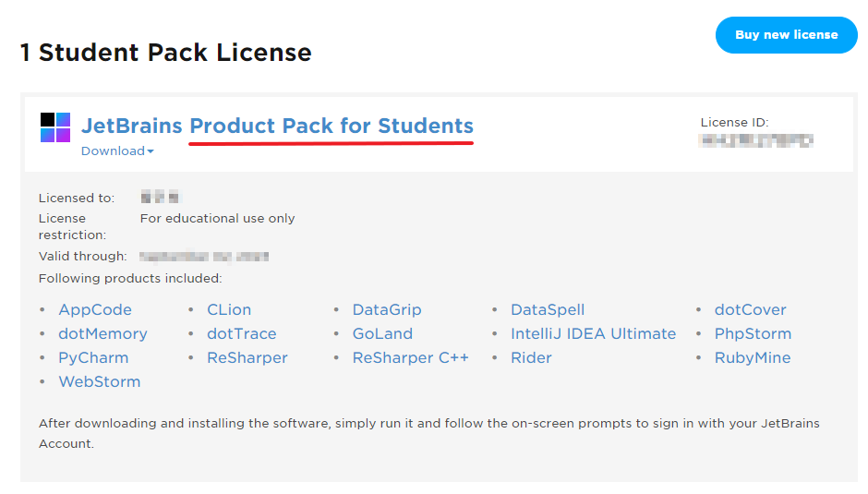Image resolution: width=868 pixels, height=494 pixels.
Task: Open the dotCover product link
Action: (750, 309)
